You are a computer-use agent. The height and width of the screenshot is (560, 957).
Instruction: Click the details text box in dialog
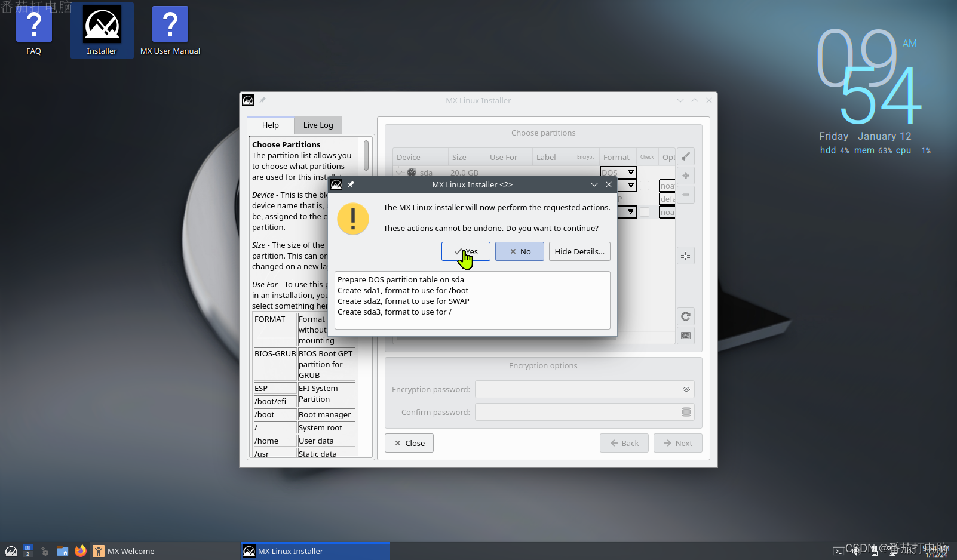(x=472, y=300)
